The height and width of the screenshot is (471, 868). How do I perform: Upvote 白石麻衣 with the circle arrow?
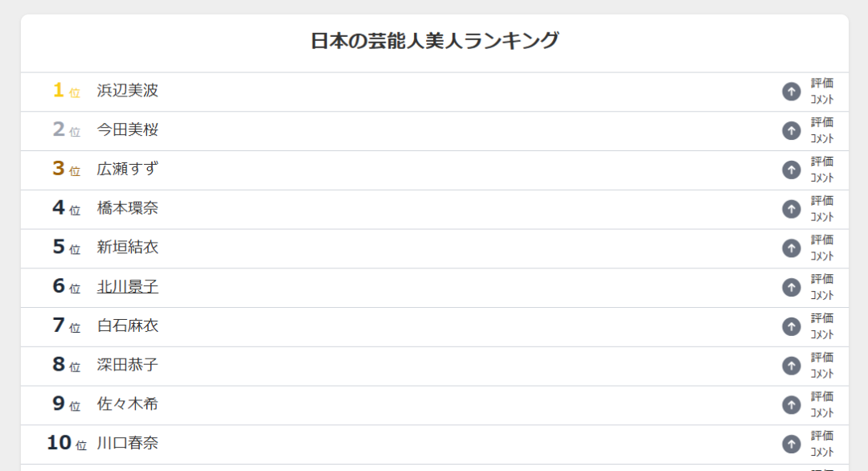[x=792, y=326]
